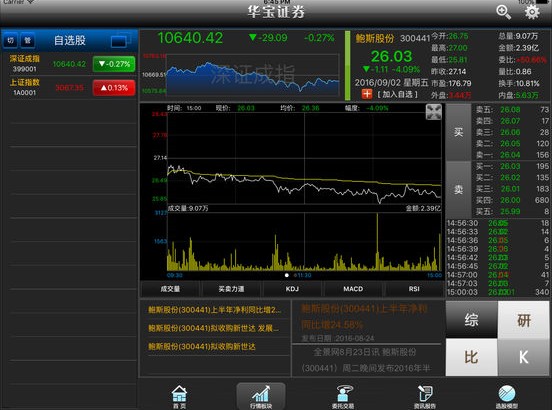Open first 鲍斯股份 上半年净利 news headline

tap(215, 310)
